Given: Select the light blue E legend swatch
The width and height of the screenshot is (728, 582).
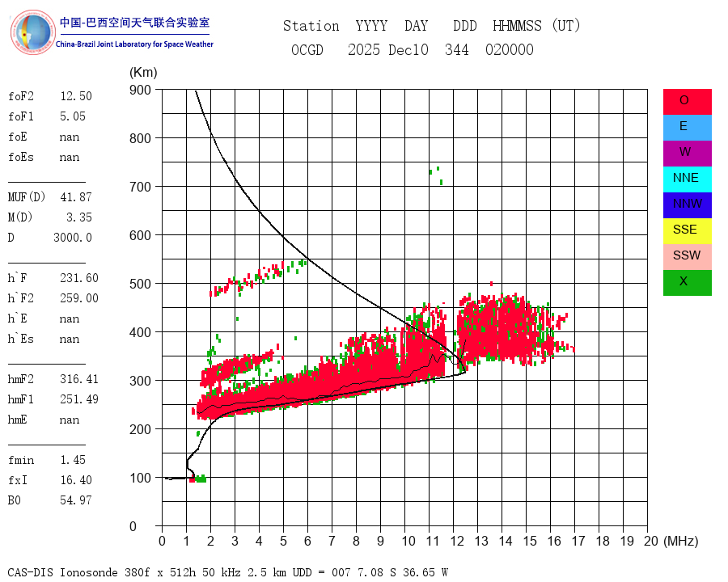Looking at the screenshot, I should tap(687, 128).
